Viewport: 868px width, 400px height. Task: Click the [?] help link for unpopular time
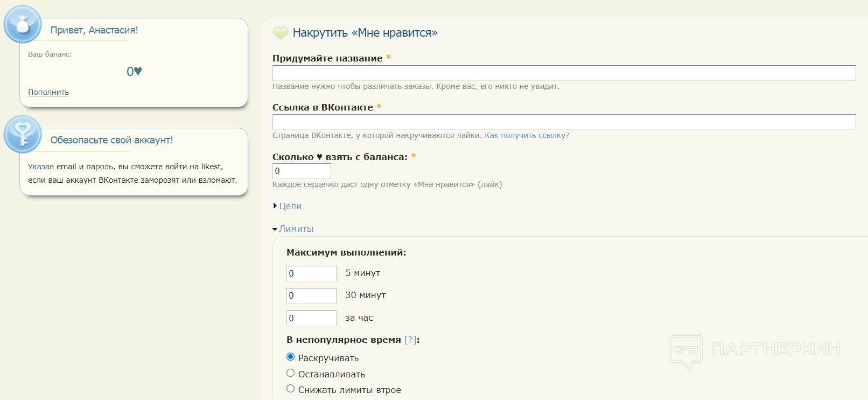click(x=410, y=340)
